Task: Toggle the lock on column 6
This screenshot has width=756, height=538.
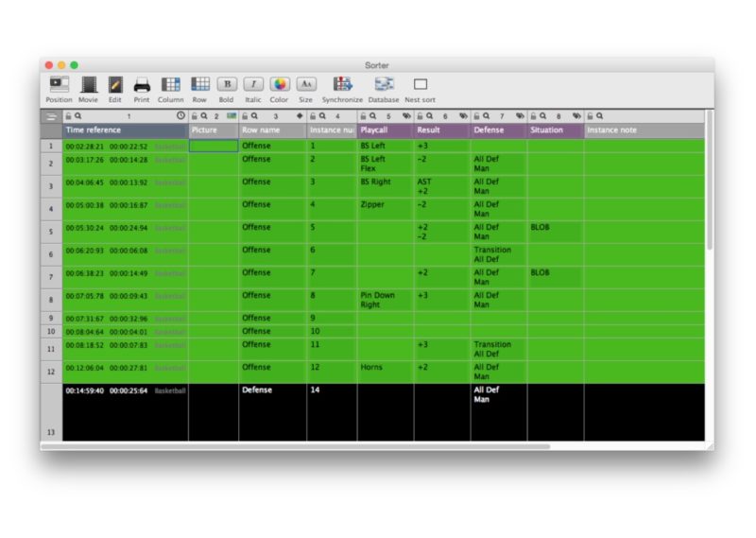Action: click(420, 115)
